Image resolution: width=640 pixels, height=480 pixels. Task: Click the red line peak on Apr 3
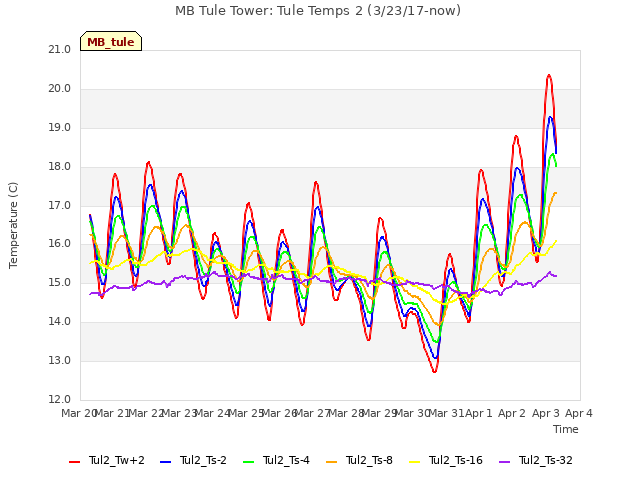pos(549,75)
